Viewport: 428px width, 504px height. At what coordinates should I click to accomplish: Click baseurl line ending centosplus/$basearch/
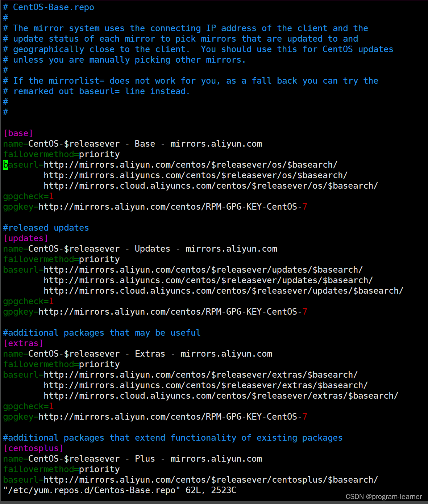point(191,480)
